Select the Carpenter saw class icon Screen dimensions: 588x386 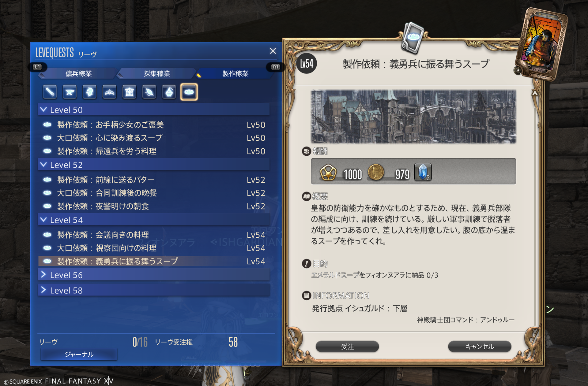pyautogui.click(x=50, y=92)
